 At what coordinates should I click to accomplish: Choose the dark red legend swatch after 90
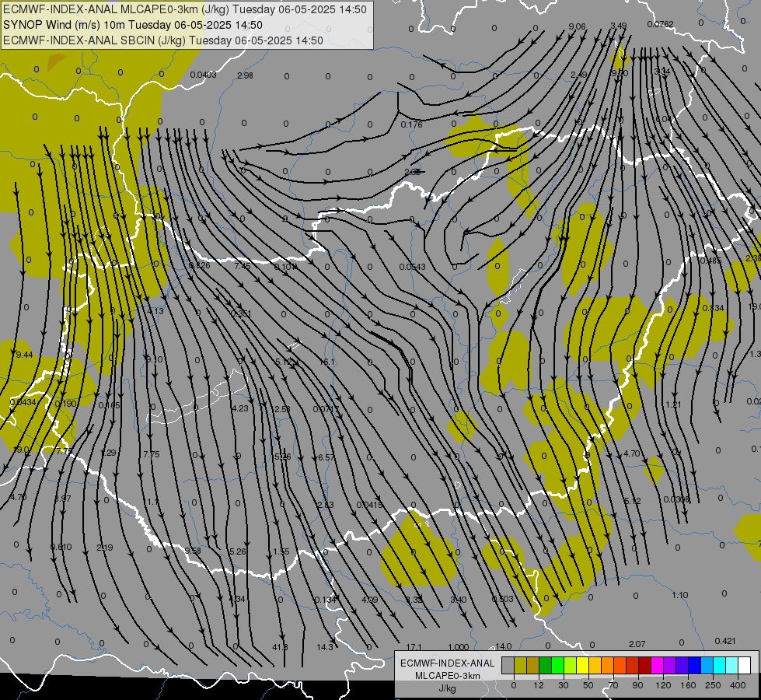click(x=644, y=665)
